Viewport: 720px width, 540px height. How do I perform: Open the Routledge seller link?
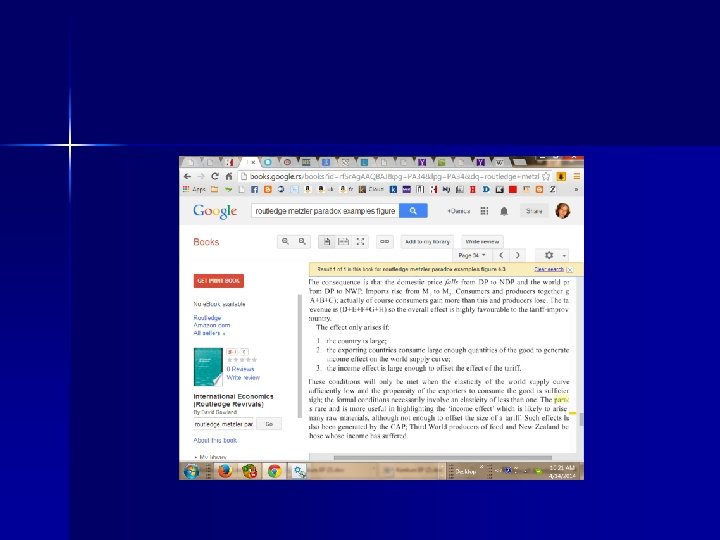point(207,318)
